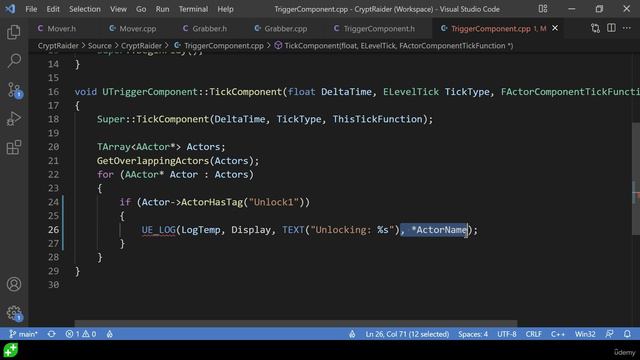
Task: Open the Run and Debug view
Action: tap(14, 119)
